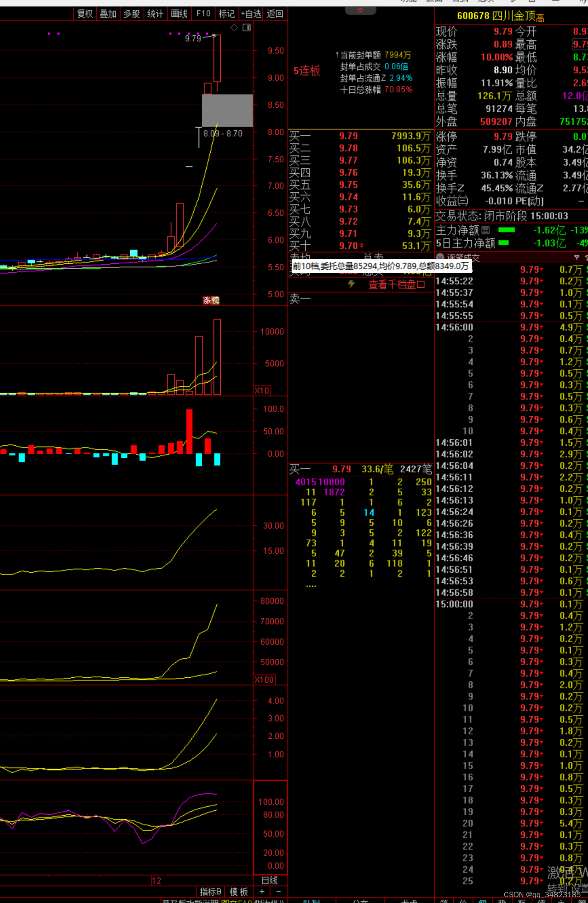
Task: Click the 复权 toolbar button
Action: tap(85, 14)
